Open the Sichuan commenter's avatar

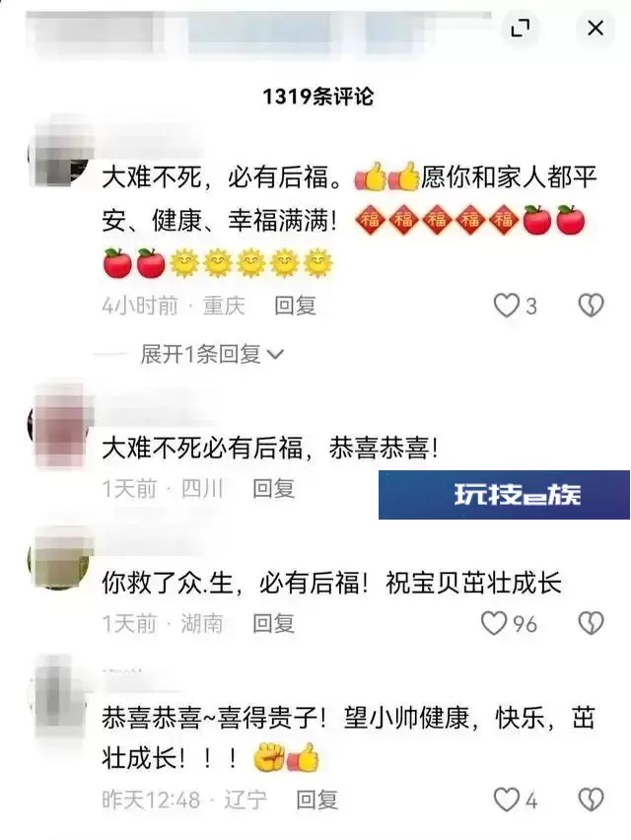tap(58, 424)
